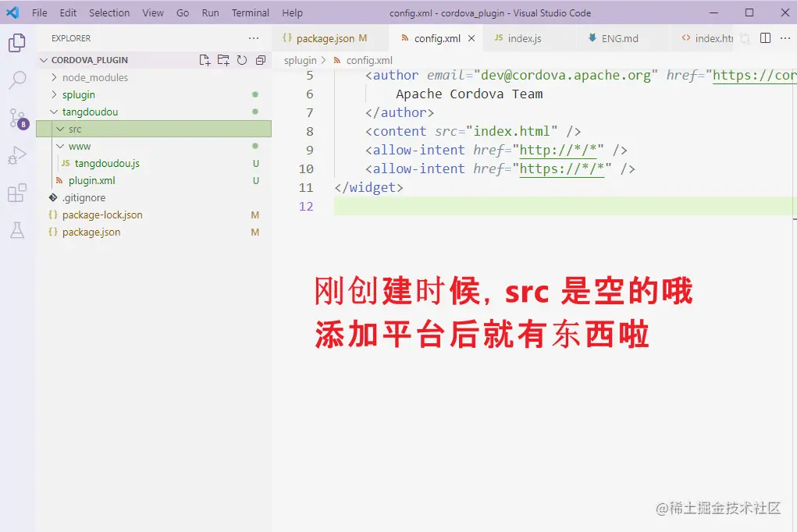Close the config.xml tab

[x=471, y=38]
